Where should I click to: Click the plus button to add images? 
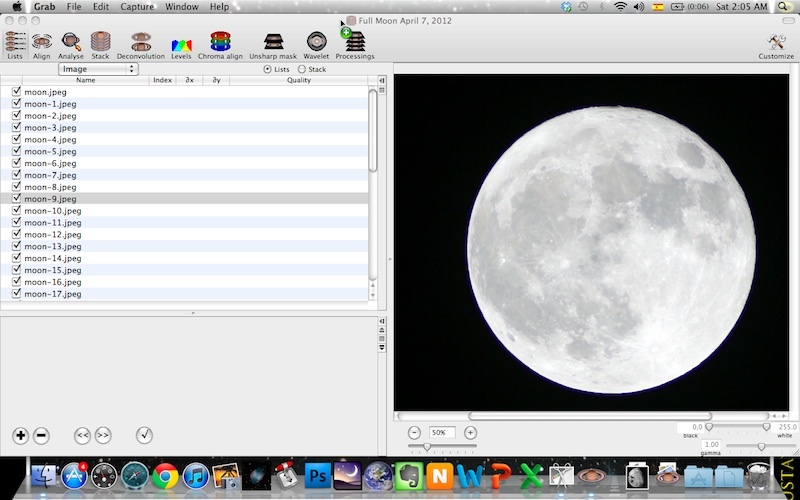tap(21, 435)
